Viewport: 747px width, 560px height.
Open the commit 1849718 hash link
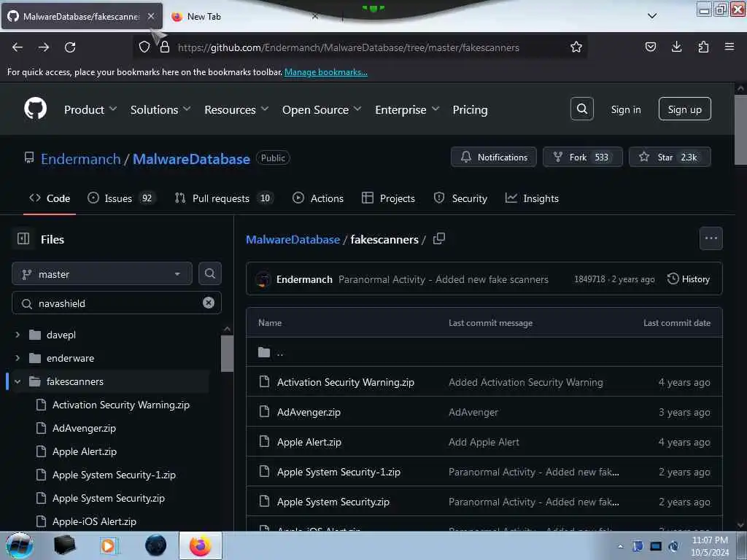click(589, 279)
